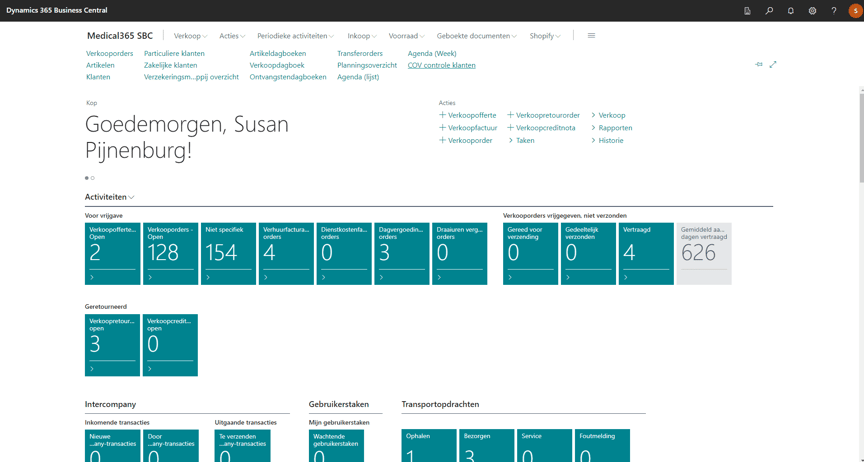Open the hamburger more menu icon
Image resolution: width=864 pixels, height=462 pixels.
point(591,36)
